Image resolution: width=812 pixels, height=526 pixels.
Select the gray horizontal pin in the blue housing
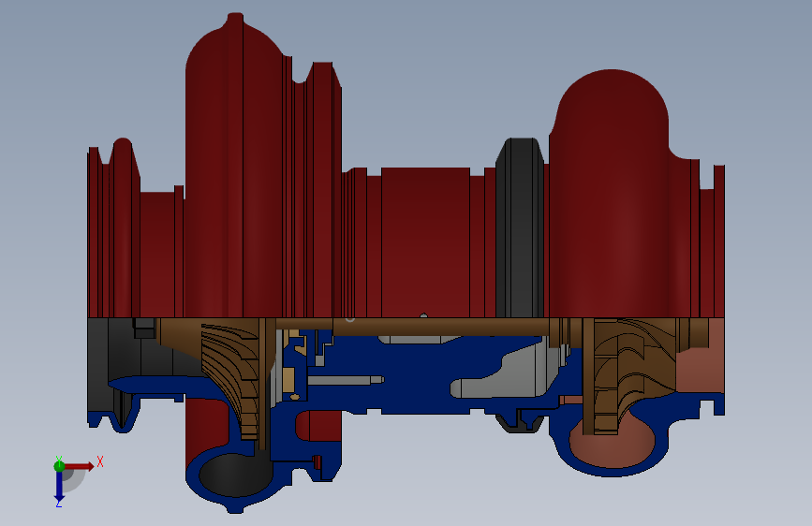(346, 380)
